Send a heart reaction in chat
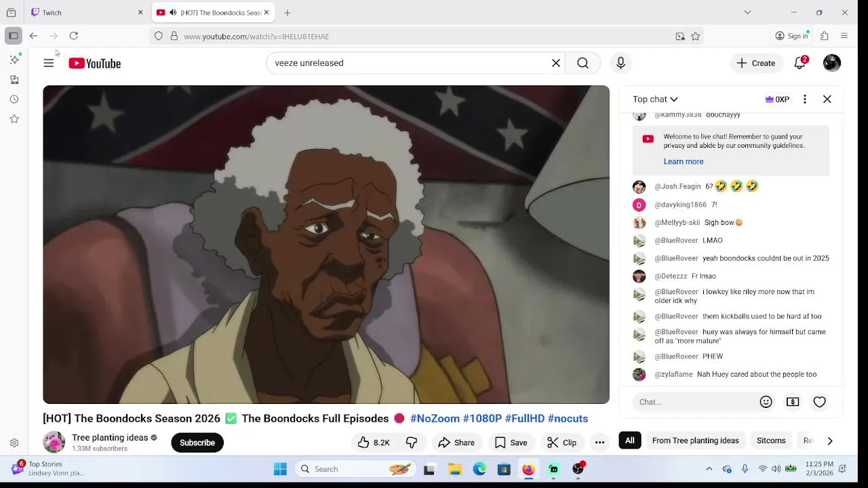This screenshot has width=868, height=488. [820, 402]
